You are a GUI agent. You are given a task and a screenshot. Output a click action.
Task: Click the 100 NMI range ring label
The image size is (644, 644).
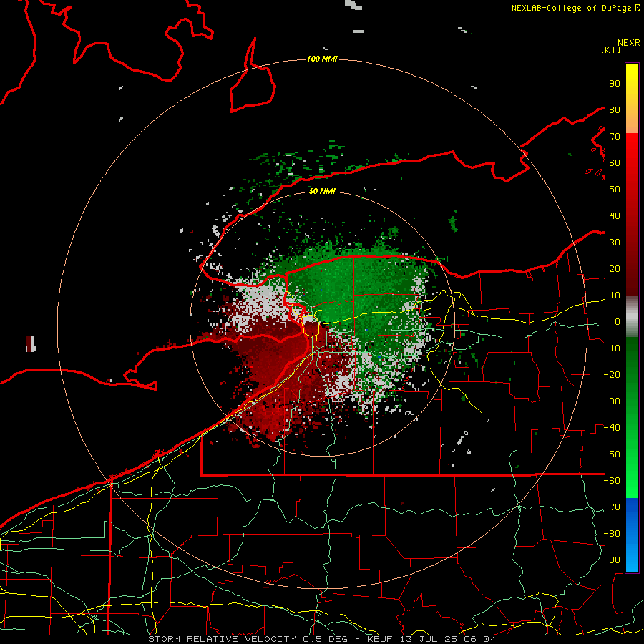322,59
